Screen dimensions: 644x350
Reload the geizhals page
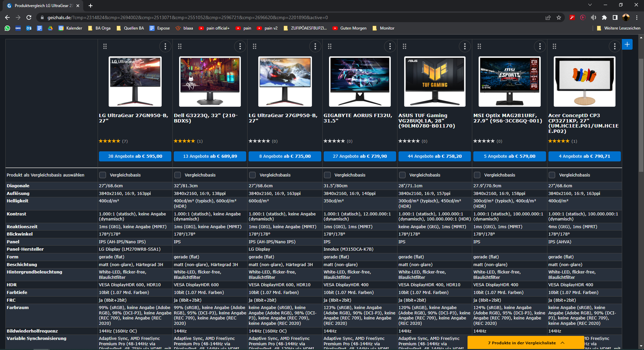tap(29, 17)
